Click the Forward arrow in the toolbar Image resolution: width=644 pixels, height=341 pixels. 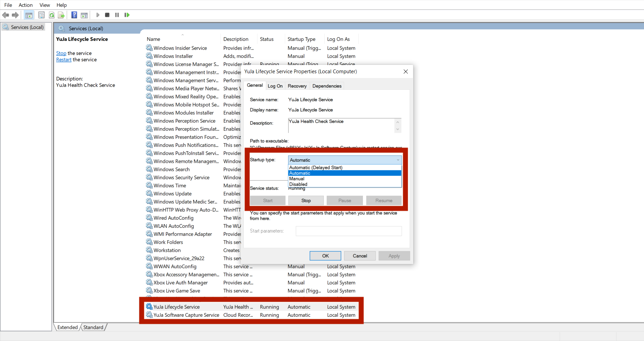tap(15, 15)
